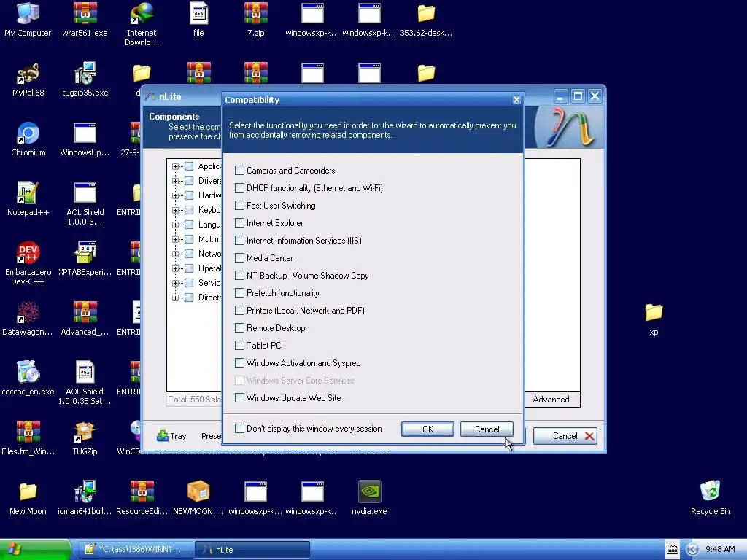Viewport: 747px width, 560px height.
Task: Expand the Languages tree node
Action: (175, 225)
